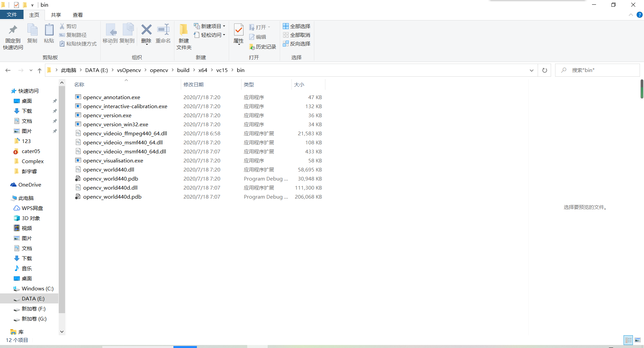
Task: Pin folder to Quick Access (固定到快速访问)
Action: (x=13, y=37)
